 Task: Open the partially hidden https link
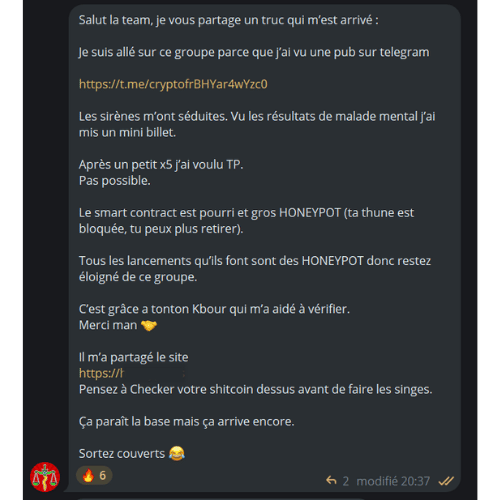click(101, 373)
